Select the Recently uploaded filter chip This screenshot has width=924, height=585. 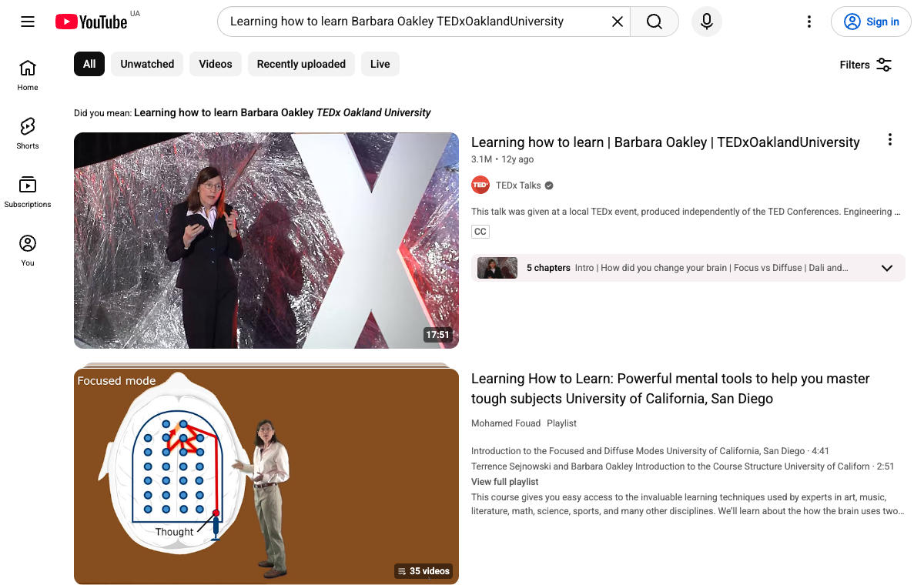pos(301,64)
